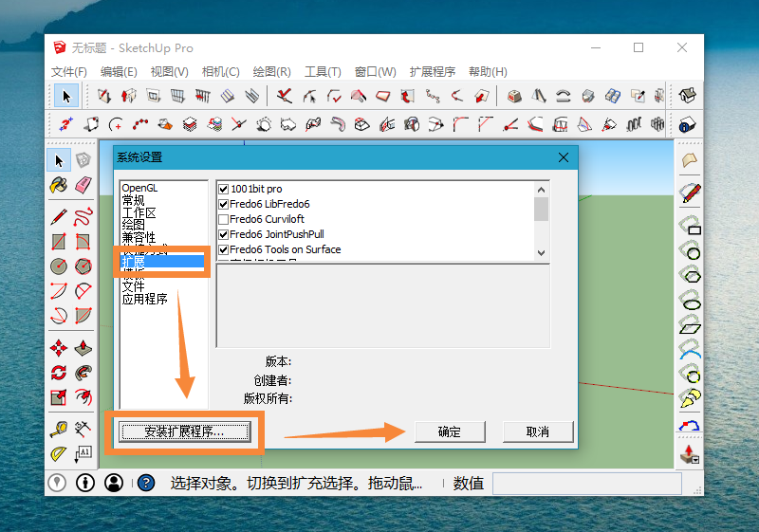Open the blue help question mark icon

click(146, 483)
